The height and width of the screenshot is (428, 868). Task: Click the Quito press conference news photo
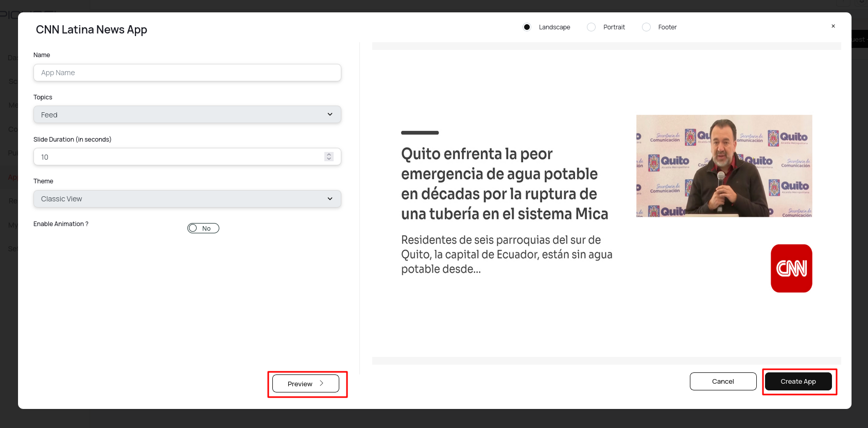[724, 166]
